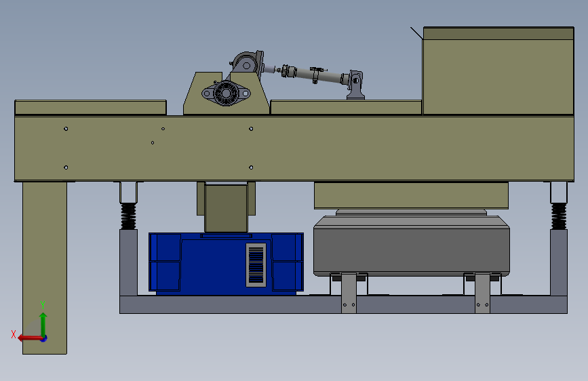
Task: Click the louvered vent grille on blue motor
Action: pos(256,265)
